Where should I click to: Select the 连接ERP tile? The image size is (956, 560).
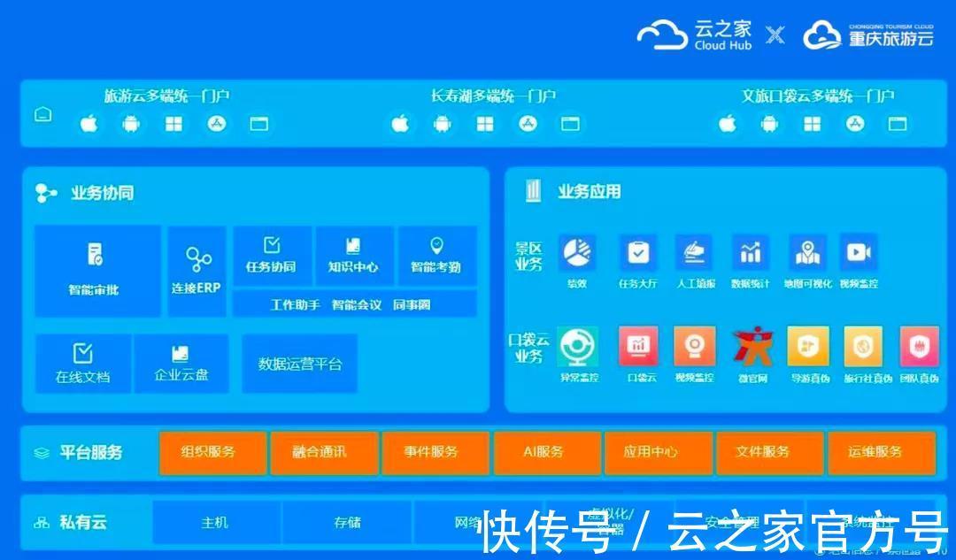197,272
